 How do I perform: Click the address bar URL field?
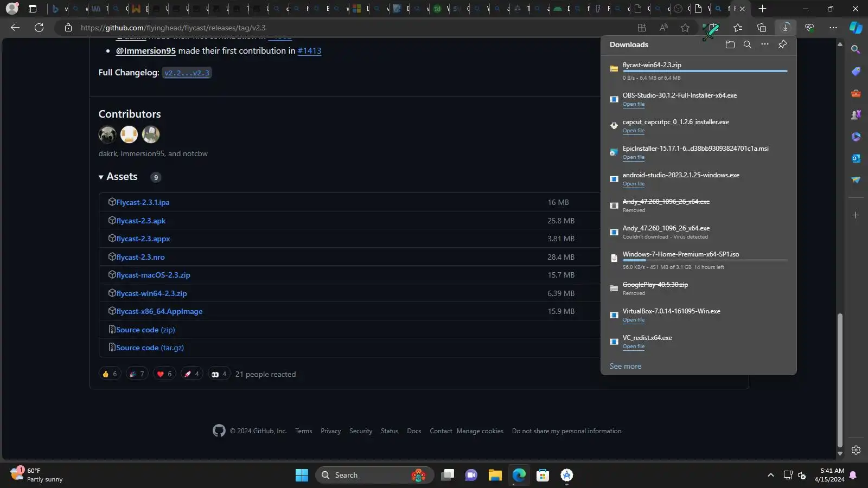pyautogui.click(x=347, y=28)
